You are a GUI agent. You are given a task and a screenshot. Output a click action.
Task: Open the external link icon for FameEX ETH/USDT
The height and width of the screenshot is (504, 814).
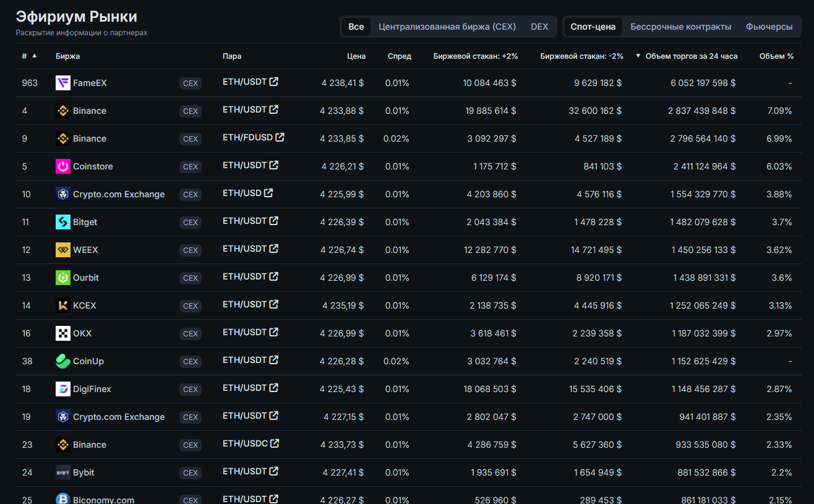pyautogui.click(x=274, y=82)
